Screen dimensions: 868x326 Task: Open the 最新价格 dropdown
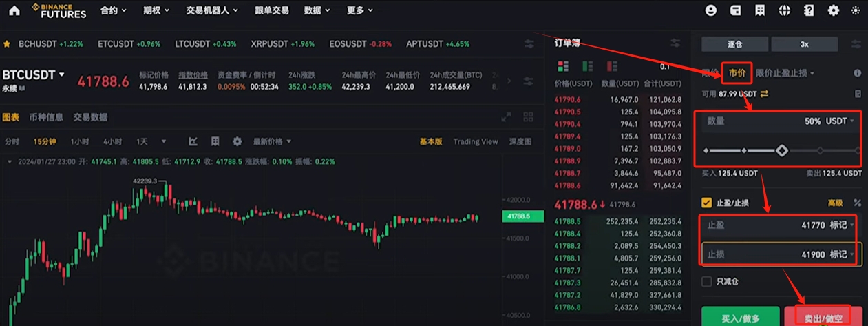click(272, 141)
